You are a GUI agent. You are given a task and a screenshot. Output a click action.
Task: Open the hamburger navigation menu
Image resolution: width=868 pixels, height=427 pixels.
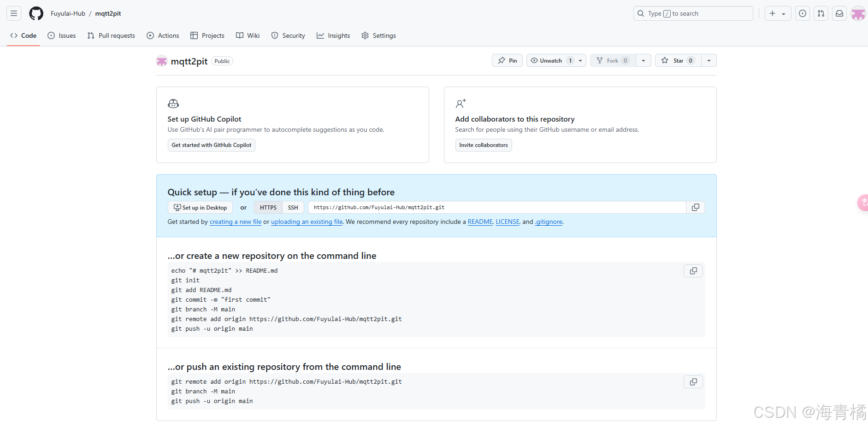(14, 13)
